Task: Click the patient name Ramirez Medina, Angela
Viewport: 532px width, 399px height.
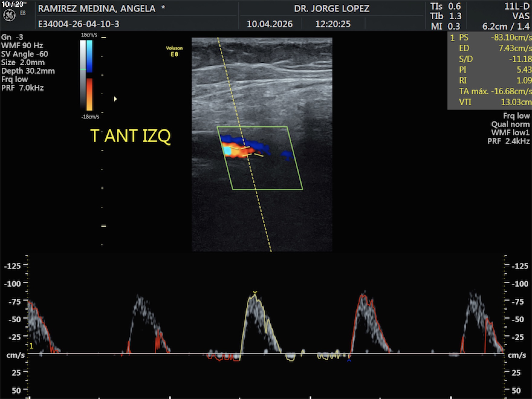Action: coord(97,8)
